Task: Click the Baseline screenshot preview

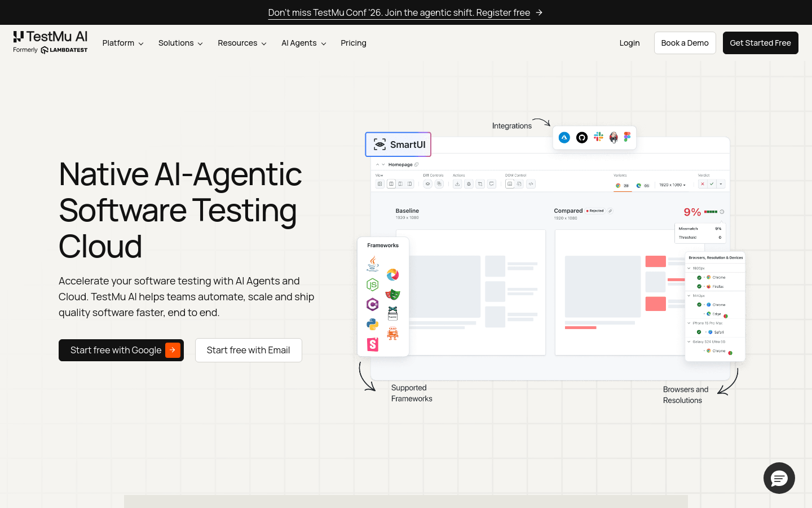Action: [x=471, y=292]
